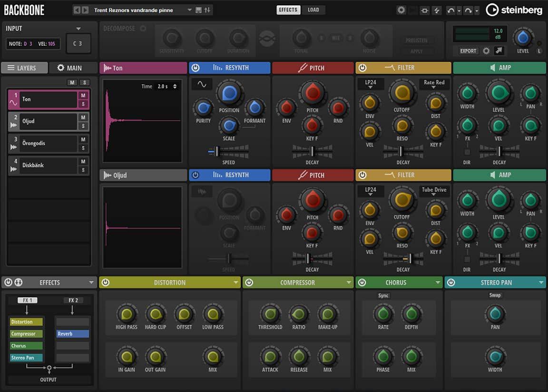The image size is (548, 392).
Task: Adjust Pitch Decay slider in Ton layer
Action: 313,151
